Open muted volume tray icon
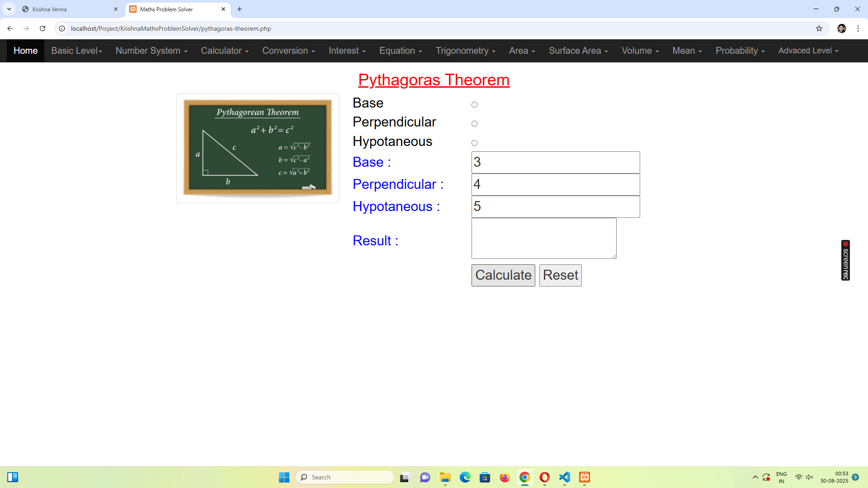Screen dimensions: 868x488 (810, 477)
